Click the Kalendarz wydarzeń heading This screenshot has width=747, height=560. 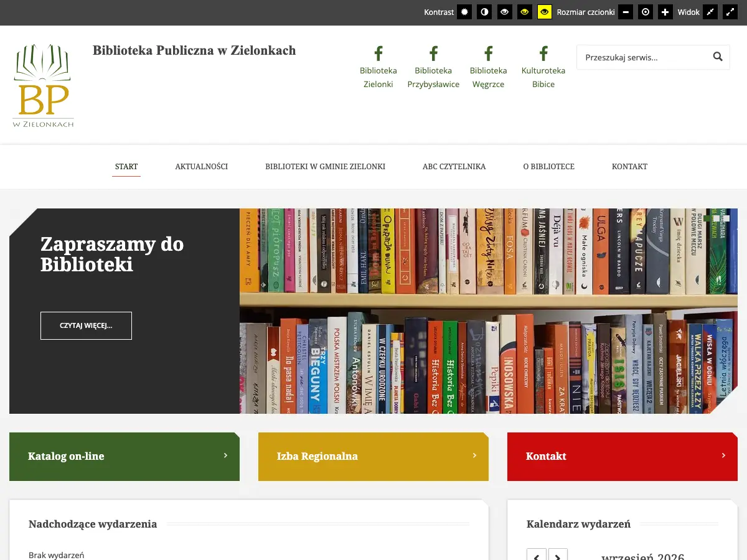pos(578,524)
